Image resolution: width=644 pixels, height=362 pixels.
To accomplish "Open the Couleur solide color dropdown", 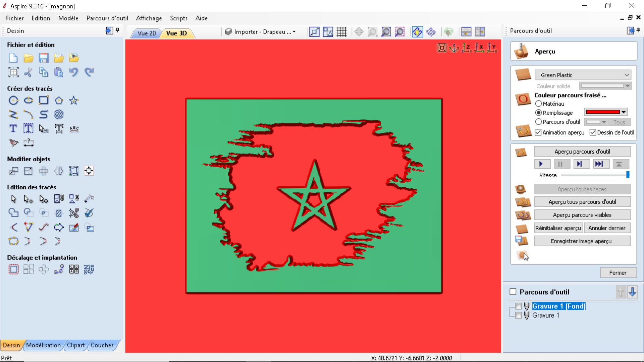I will 627,86.
